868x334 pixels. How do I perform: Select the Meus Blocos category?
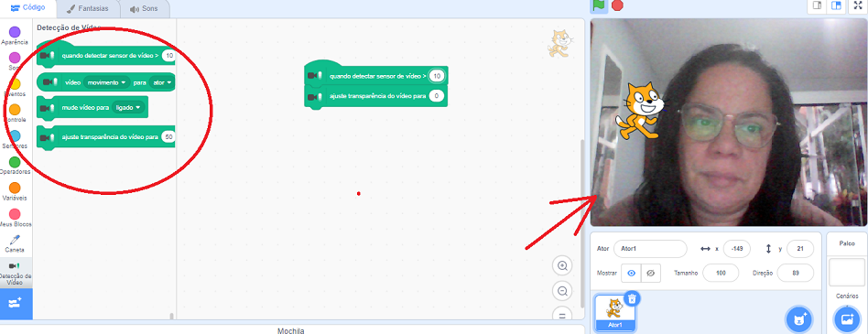[15, 218]
